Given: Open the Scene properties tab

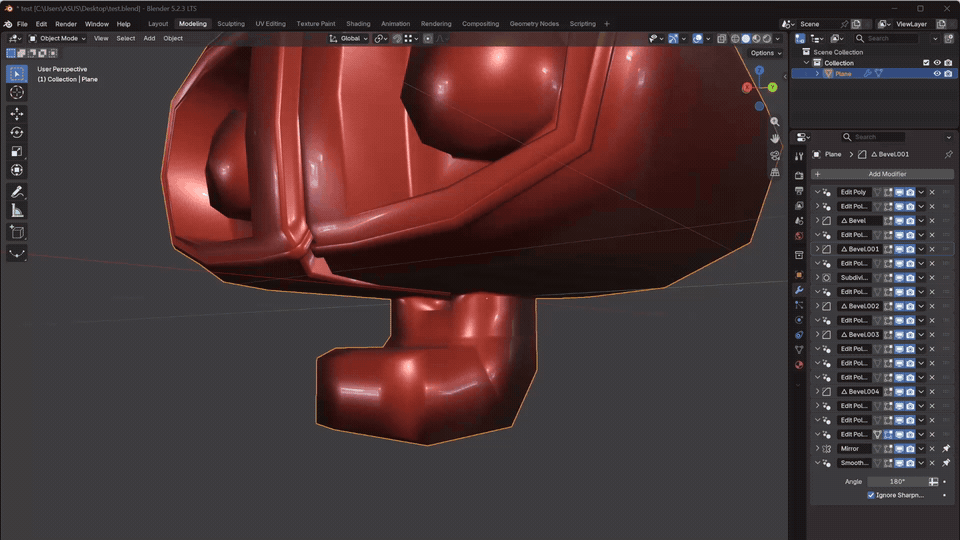Looking at the screenshot, I should tap(799, 221).
